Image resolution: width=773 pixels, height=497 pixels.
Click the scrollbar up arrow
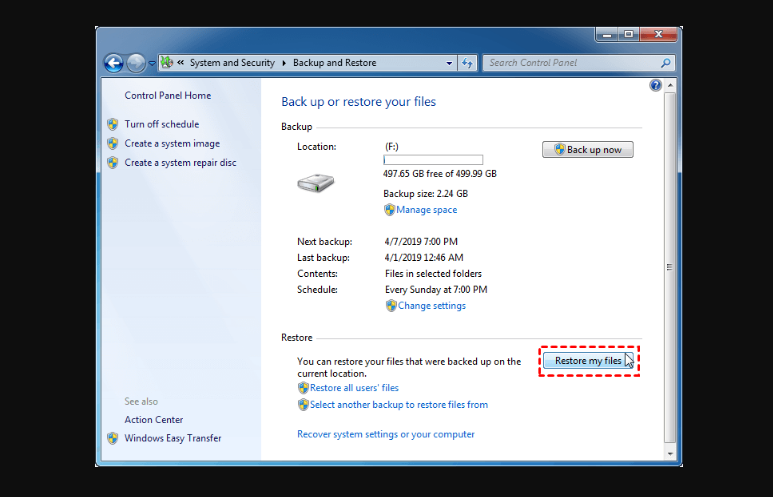coord(670,85)
